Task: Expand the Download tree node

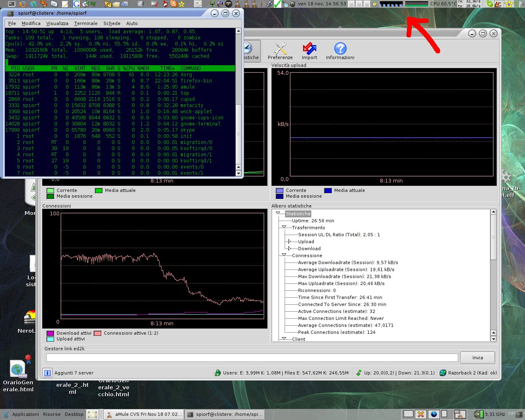Action: pos(290,249)
